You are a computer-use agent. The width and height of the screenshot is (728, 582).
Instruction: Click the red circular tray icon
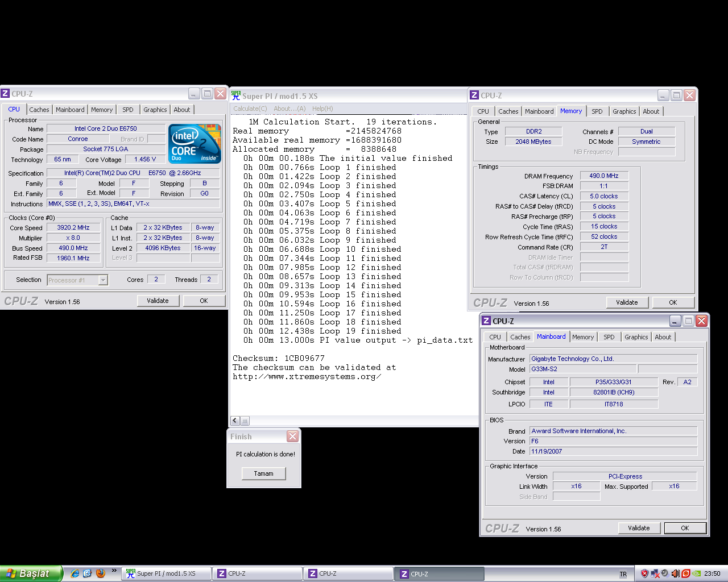pos(686,573)
